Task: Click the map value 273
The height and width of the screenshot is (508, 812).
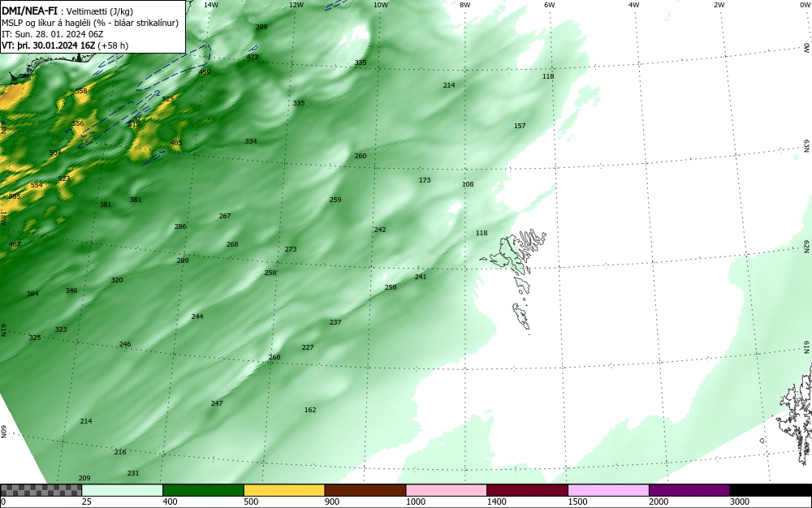Action: pos(291,249)
